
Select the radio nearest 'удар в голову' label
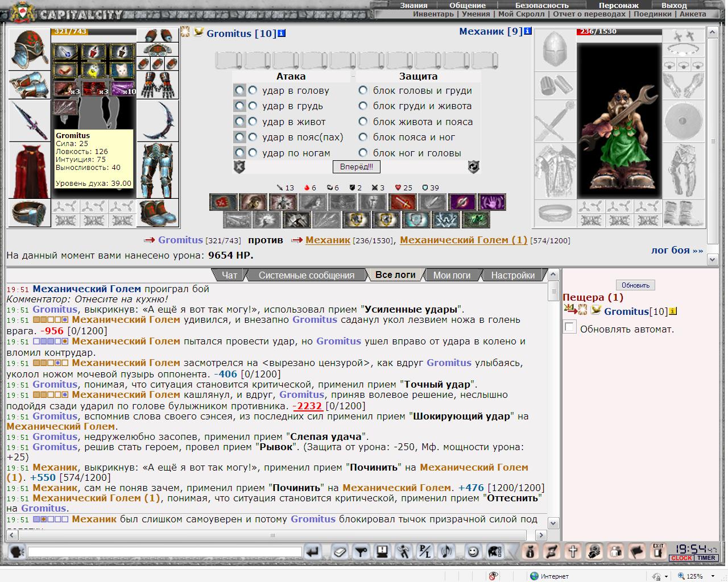[x=253, y=90]
